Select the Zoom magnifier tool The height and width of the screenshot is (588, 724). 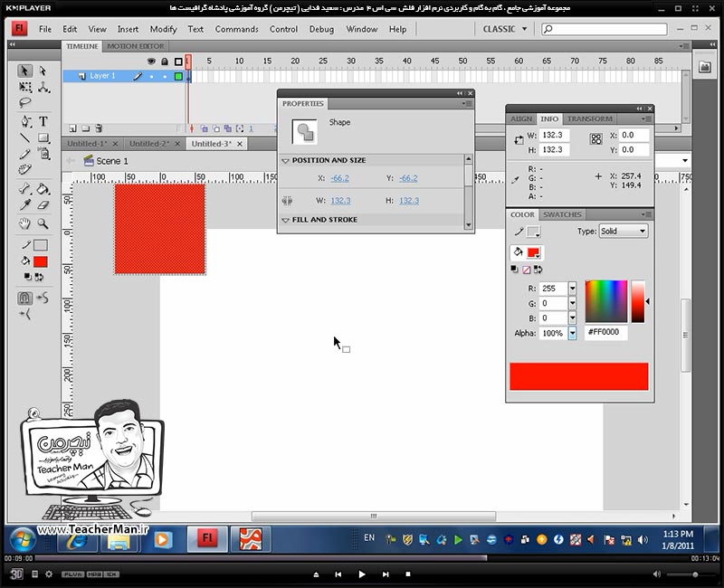click(43, 223)
